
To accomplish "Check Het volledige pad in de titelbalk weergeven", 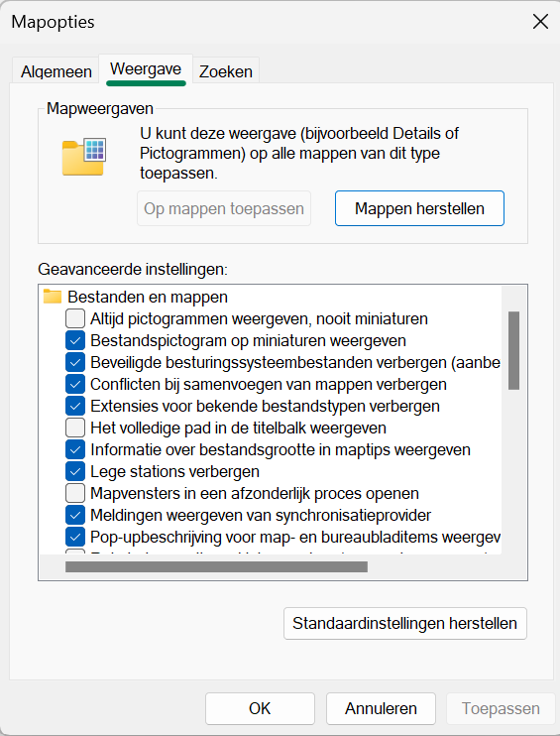I will point(75,428).
